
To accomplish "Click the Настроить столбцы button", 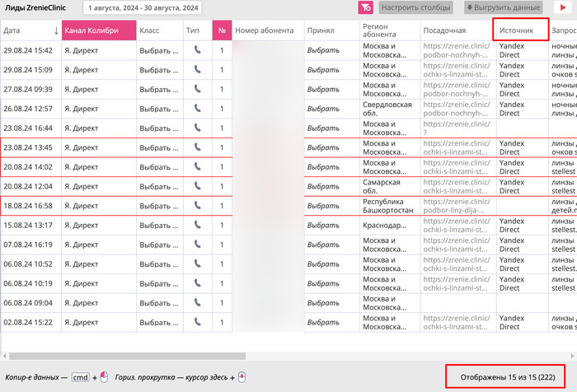I will [x=415, y=7].
